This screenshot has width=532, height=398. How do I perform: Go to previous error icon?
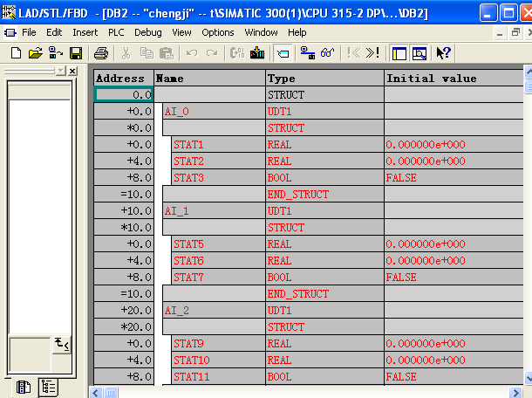[353, 53]
